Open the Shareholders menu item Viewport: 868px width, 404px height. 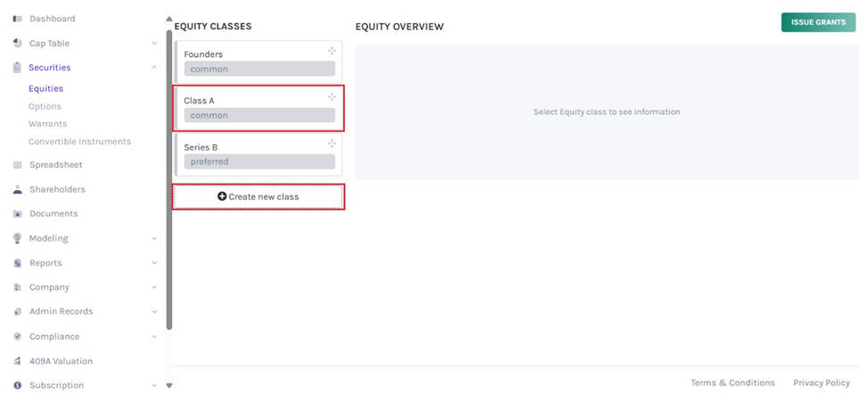coord(57,190)
